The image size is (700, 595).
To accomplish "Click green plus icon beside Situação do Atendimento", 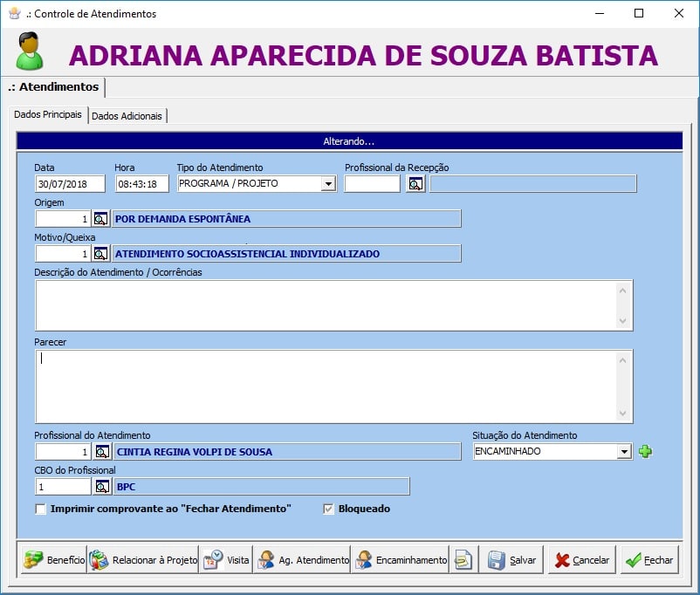I will 645,452.
